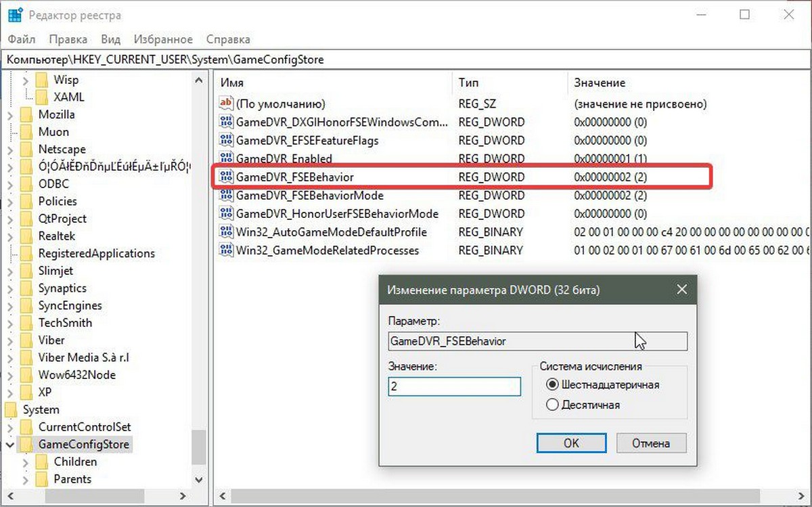Click the GameDVR_Enabled value icon
Viewport: 812px width, 507px height.
[226, 159]
